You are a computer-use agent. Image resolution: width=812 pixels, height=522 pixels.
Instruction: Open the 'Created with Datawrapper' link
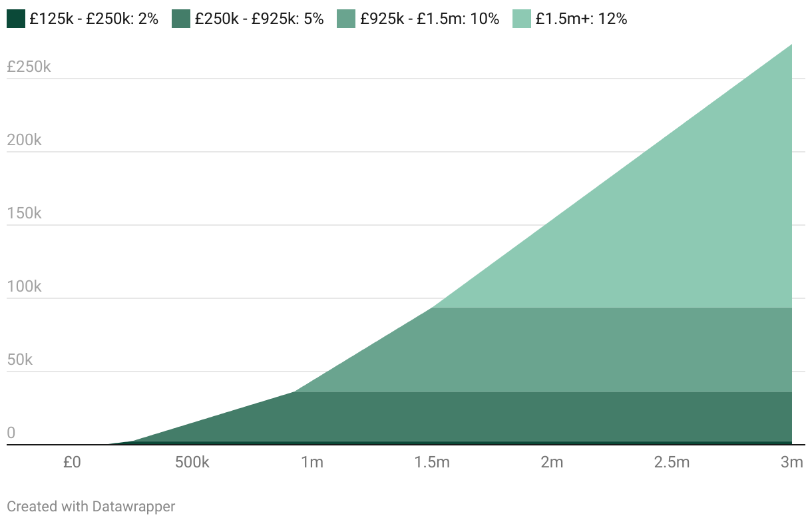click(x=91, y=506)
